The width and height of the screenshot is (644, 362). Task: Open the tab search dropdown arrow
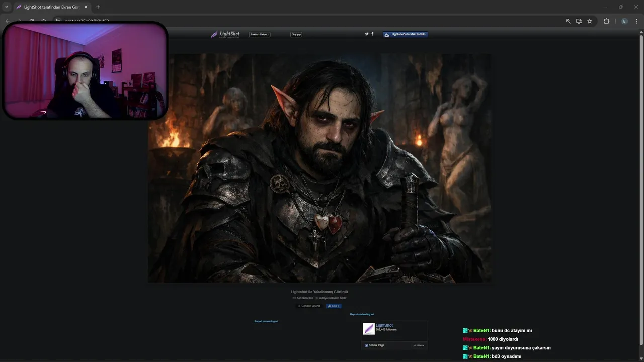(x=7, y=7)
